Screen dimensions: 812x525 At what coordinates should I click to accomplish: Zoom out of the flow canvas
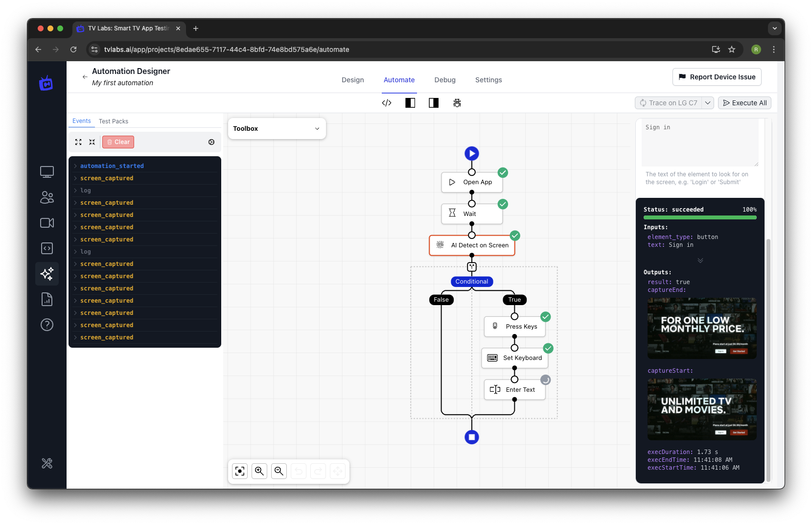[x=279, y=471]
